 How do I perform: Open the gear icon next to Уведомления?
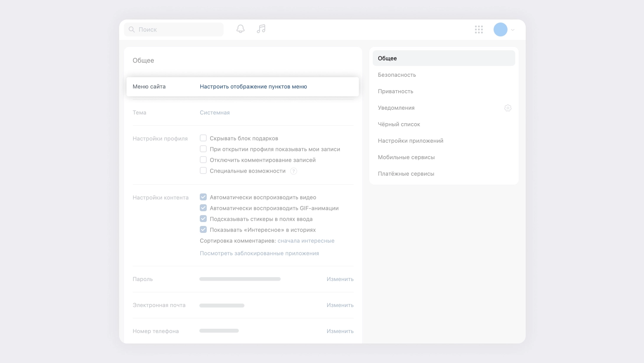tap(508, 108)
